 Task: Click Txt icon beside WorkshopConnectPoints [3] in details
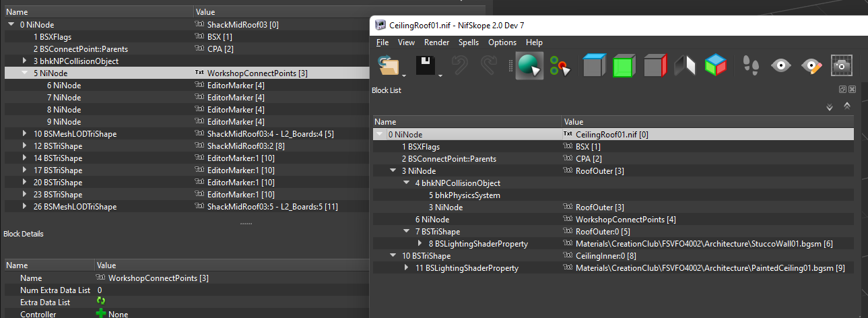(101, 278)
